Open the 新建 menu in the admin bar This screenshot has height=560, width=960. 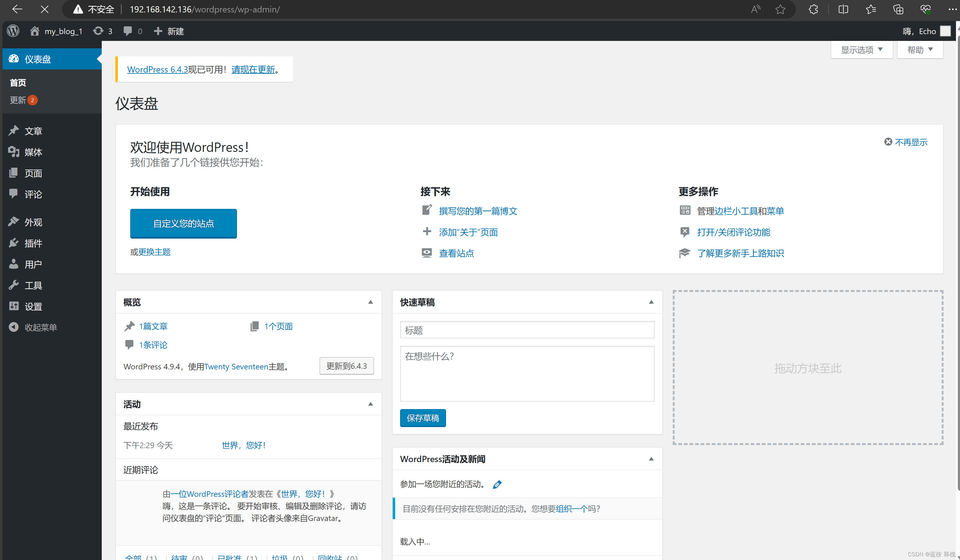point(169,30)
